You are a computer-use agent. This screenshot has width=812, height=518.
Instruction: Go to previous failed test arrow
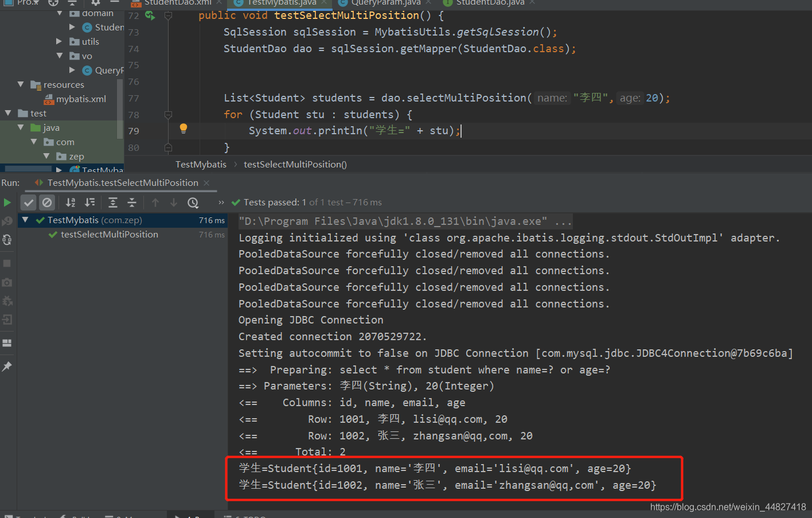pos(155,202)
